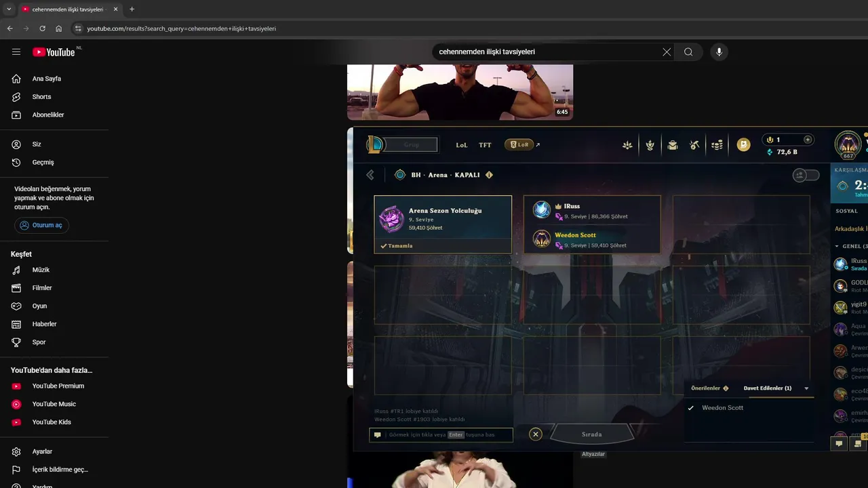This screenshot has height=488, width=868.
Task: Clear the search query with the X
Action: tap(667, 52)
